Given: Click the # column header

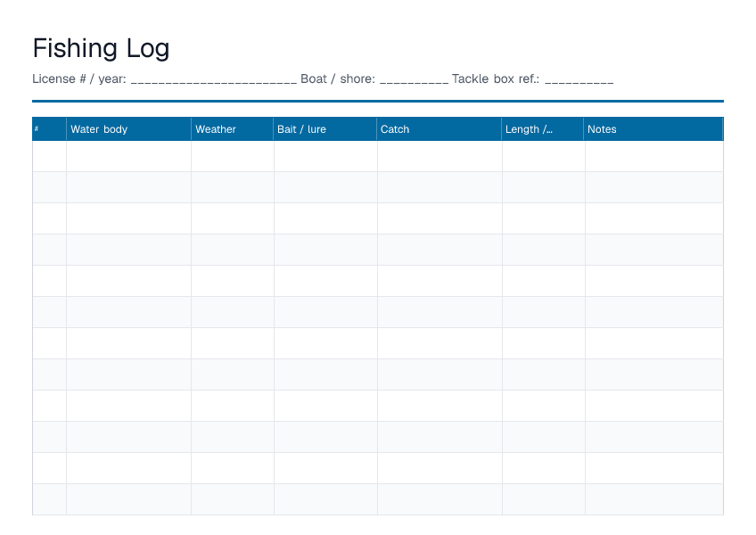Looking at the screenshot, I should pos(49,128).
